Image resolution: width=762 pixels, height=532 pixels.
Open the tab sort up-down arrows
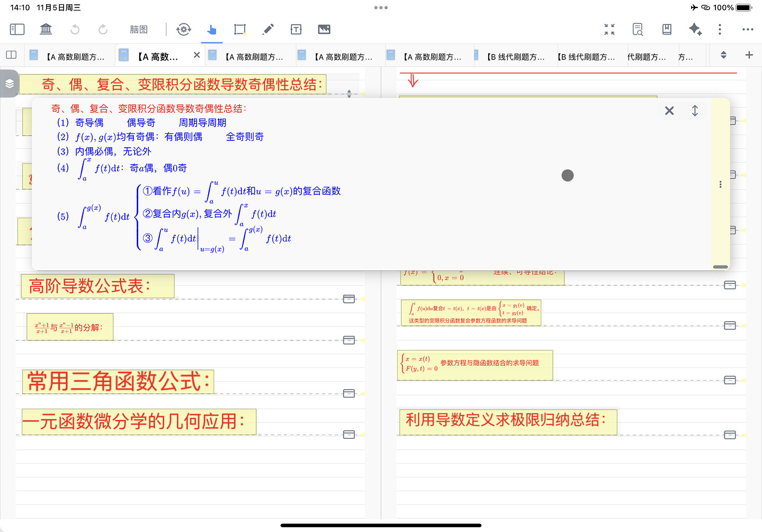pyautogui.click(x=723, y=55)
